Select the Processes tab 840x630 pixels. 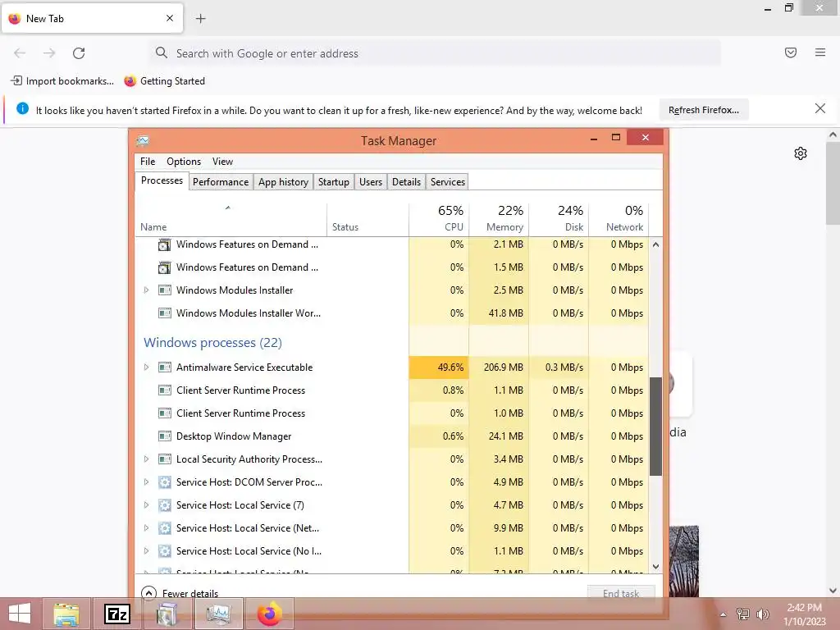[x=162, y=180]
